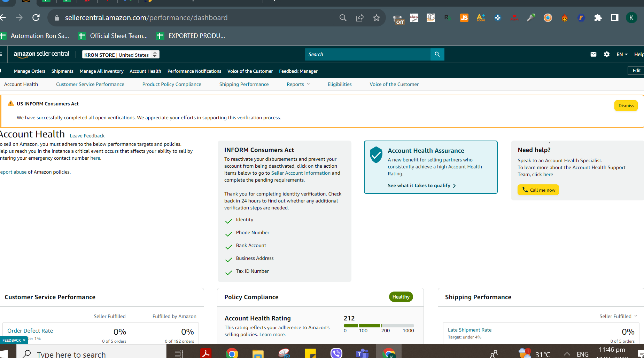644x358 pixels.
Task: Open the orange JS extension
Action: [464, 18]
